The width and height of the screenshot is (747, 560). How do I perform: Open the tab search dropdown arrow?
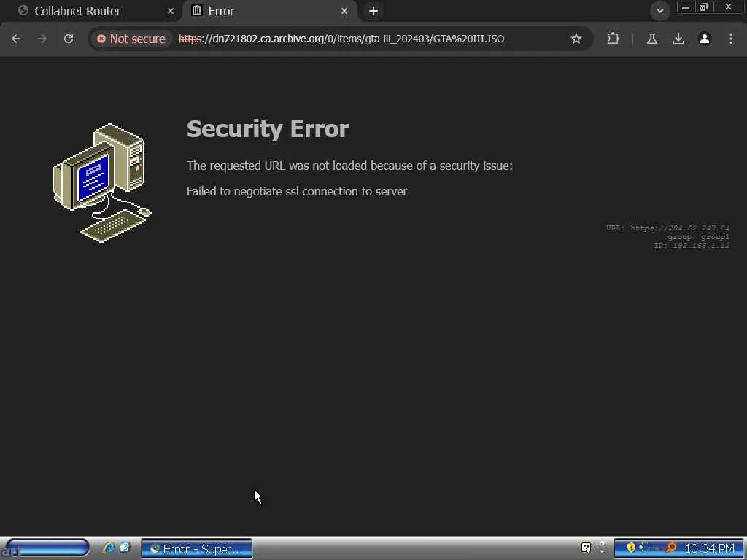tap(659, 10)
